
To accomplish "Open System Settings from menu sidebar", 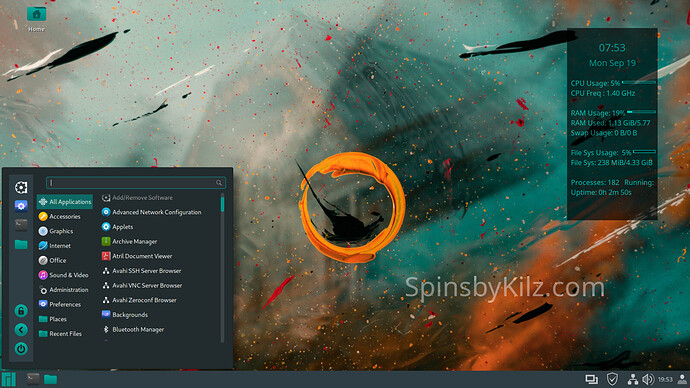I will 21,206.
